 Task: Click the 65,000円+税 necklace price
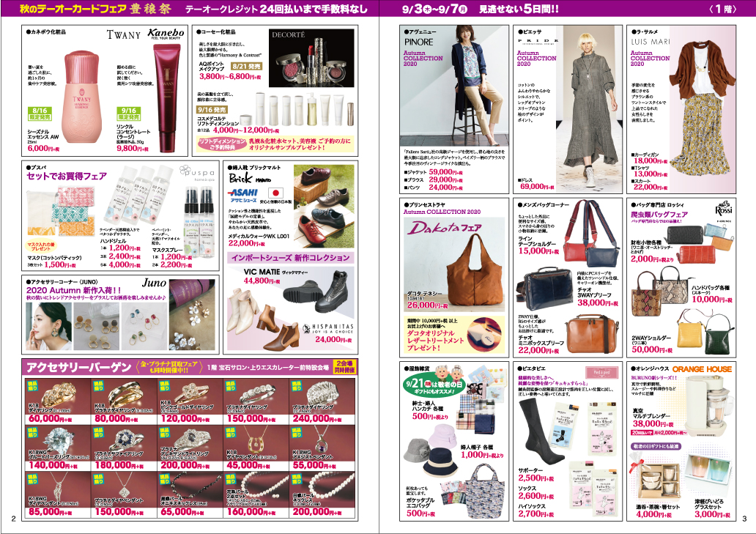click(182, 511)
